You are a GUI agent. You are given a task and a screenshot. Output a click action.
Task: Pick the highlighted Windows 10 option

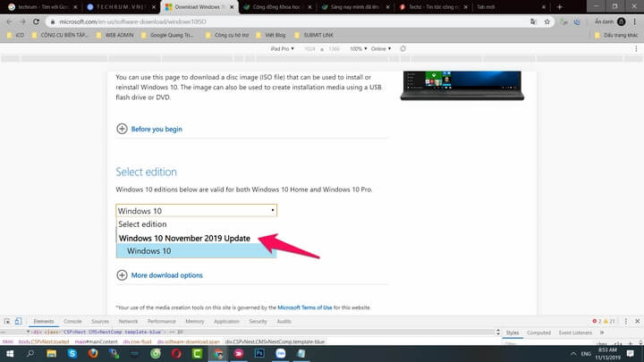click(196, 251)
